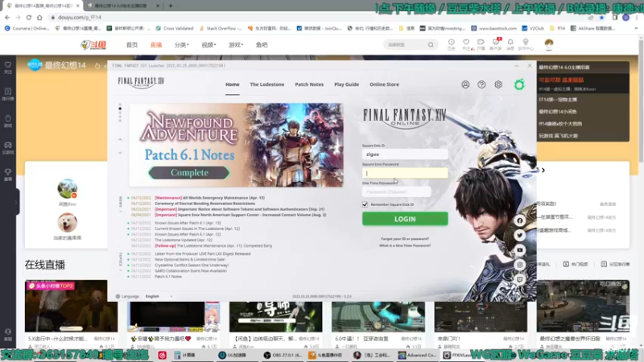Click the Square Enix ID field

coord(405,154)
